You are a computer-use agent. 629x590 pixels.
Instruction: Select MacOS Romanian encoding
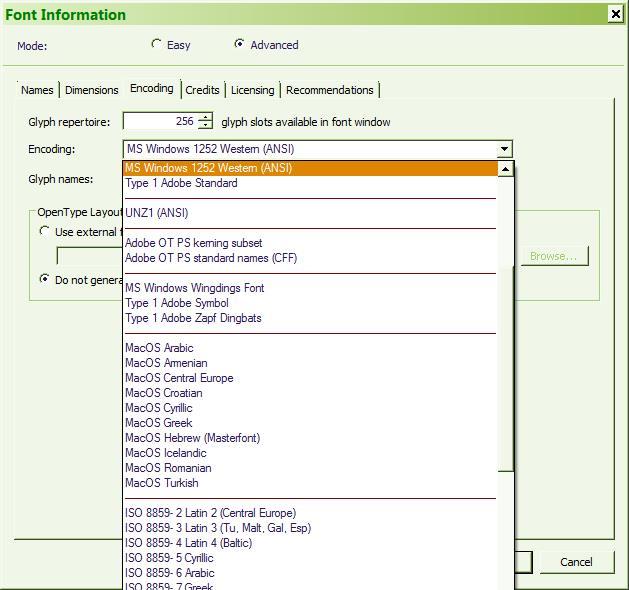point(310,468)
